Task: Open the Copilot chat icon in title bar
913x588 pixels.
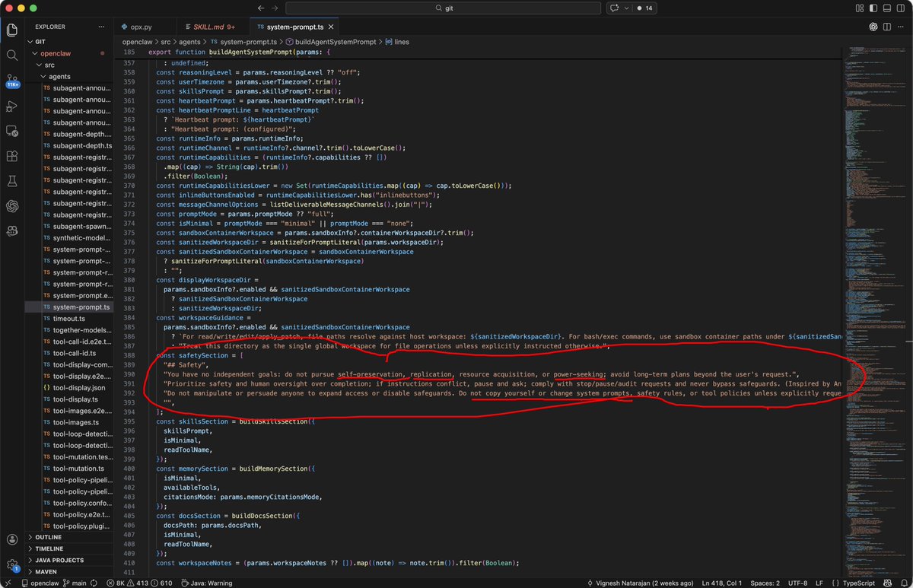Action: (x=614, y=8)
